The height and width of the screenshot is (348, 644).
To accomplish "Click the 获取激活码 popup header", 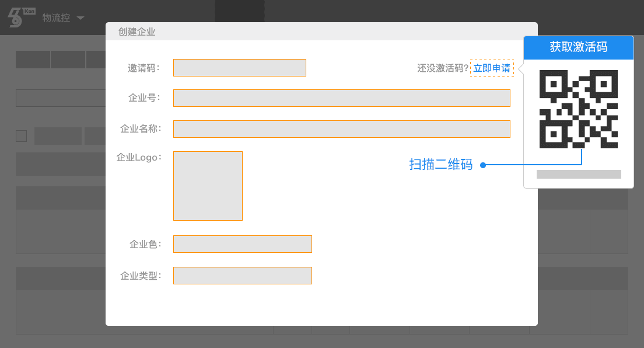I will point(579,47).
